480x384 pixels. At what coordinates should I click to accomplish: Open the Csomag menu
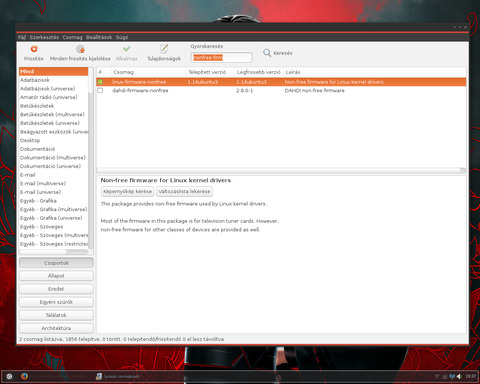pyautogui.click(x=72, y=37)
